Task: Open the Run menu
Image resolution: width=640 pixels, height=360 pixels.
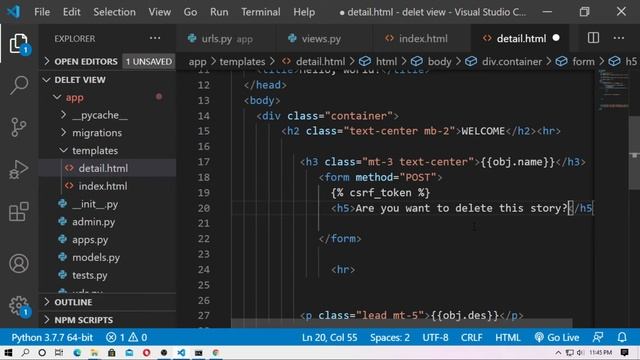Action: coord(219,12)
